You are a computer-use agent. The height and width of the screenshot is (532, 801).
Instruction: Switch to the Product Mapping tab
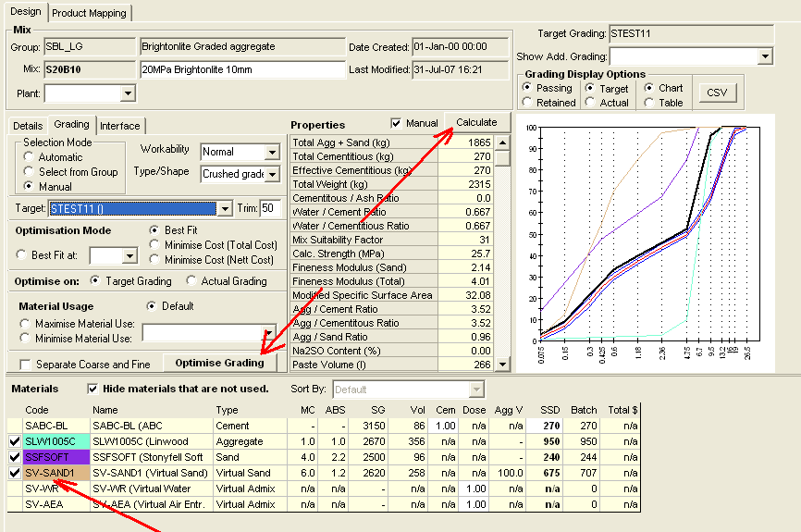[x=91, y=13]
